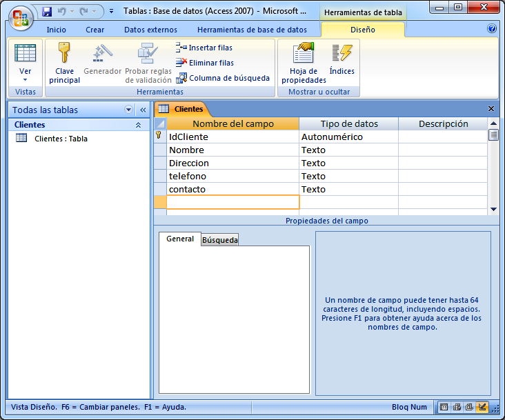505x420 pixels.
Task: Collapse the Clientes group chevron
Action: pyautogui.click(x=138, y=125)
